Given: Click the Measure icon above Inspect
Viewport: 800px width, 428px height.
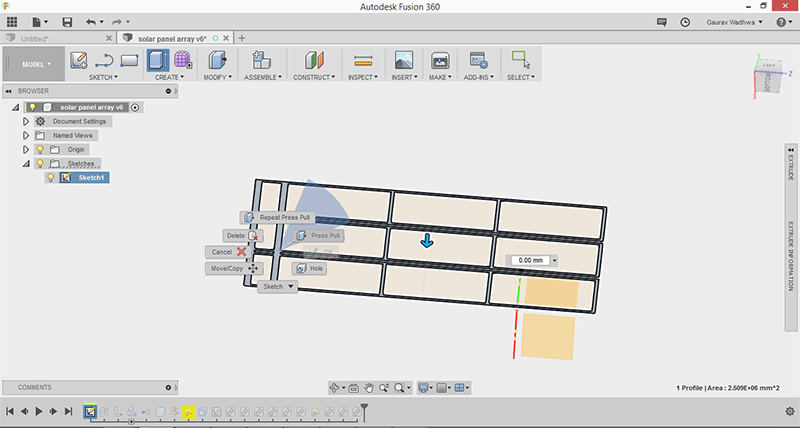Looking at the screenshot, I should tap(363, 60).
